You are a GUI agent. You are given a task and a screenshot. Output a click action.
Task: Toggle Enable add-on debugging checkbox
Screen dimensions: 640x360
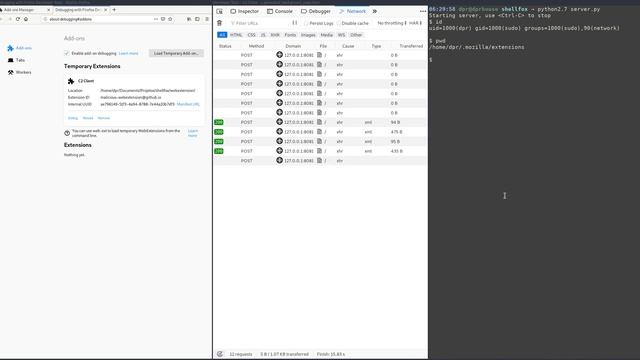coord(67,53)
